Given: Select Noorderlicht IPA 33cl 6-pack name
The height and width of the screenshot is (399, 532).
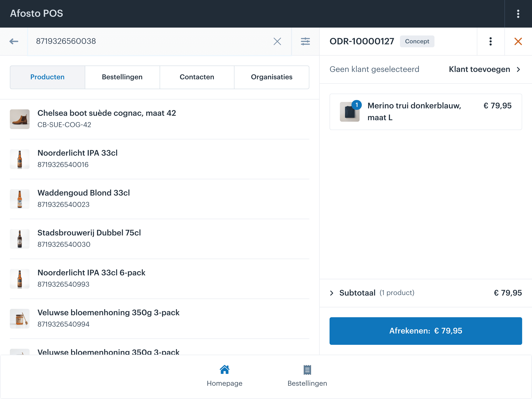Looking at the screenshot, I should (x=91, y=273).
